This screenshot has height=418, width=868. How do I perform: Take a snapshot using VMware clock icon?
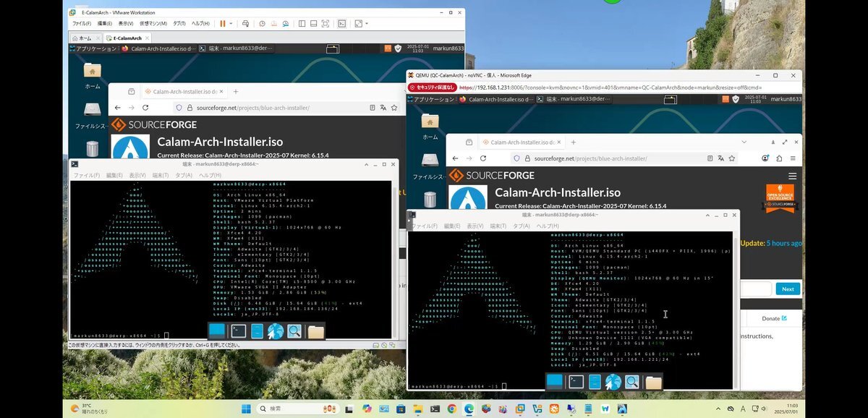pyautogui.click(x=262, y=24)
